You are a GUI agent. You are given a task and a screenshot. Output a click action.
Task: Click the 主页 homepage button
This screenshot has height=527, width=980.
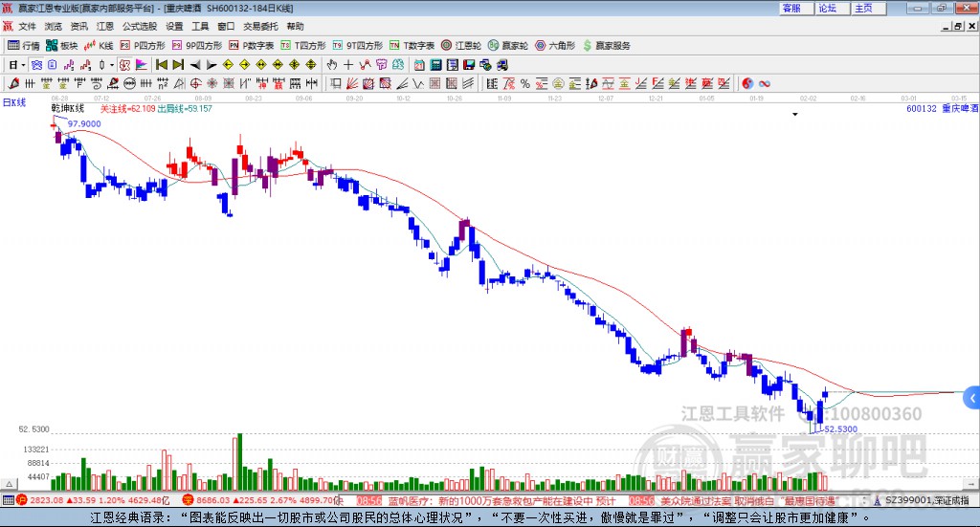[869, 8]
